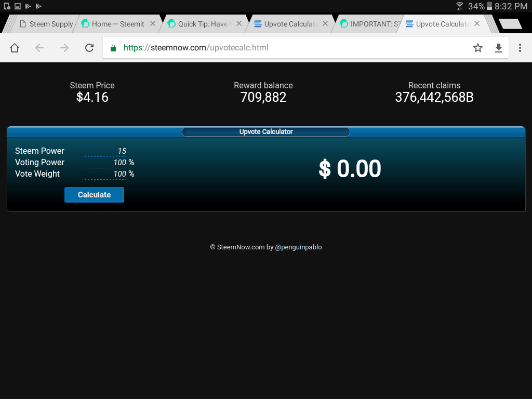Click the Wi-Fi status bar icon
Image resolution: width=532 pixels, height=399 pixels.
coord(459,6)
